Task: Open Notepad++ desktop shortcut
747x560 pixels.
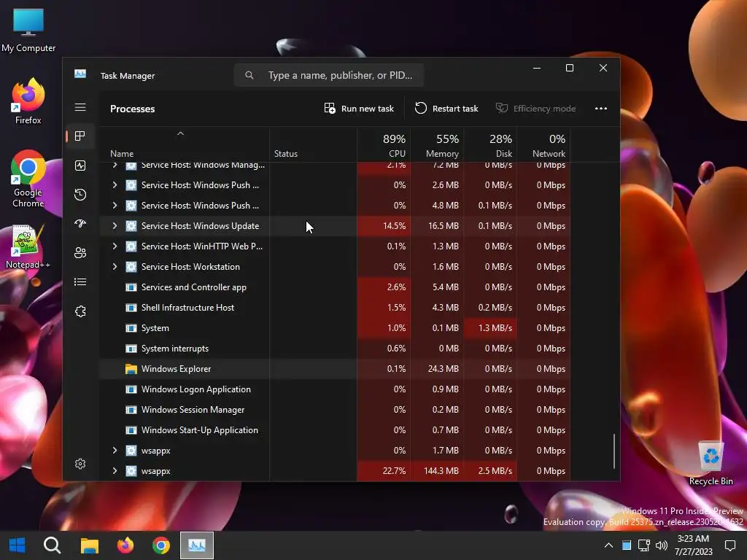Action: [28, 246]
